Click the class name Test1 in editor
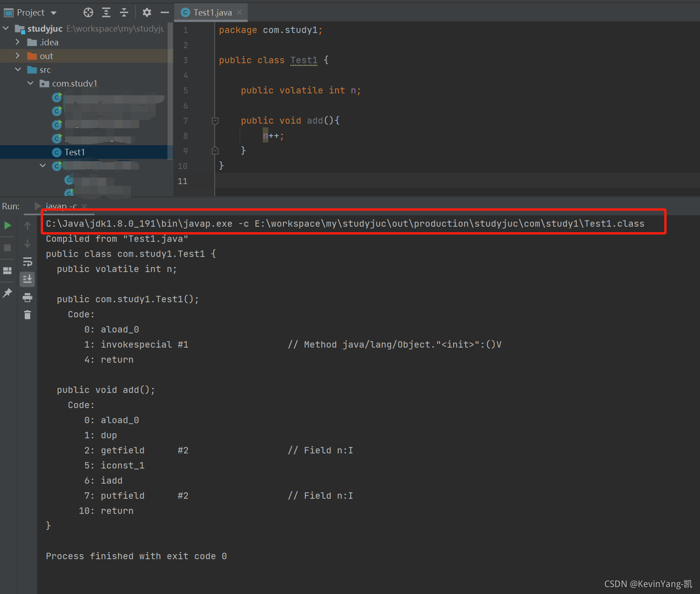Image resolution: width=700 pixels, height=594 pixels. (304, 60)
